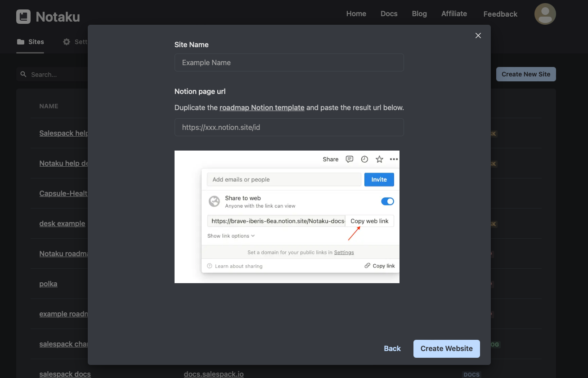Click the Notion share instructions image
This screenshot has width=588, height=378.
coord(287,217)
